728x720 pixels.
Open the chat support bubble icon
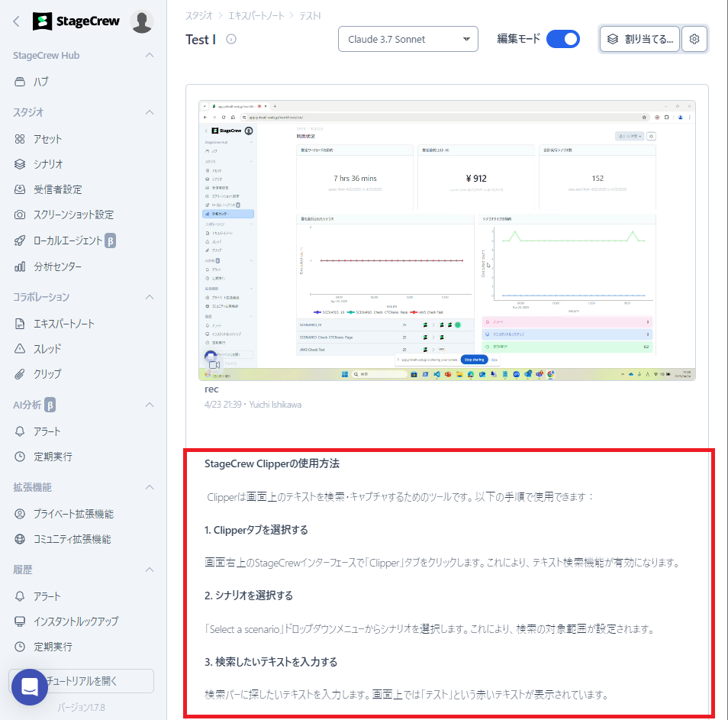click(x=30, y=686)
